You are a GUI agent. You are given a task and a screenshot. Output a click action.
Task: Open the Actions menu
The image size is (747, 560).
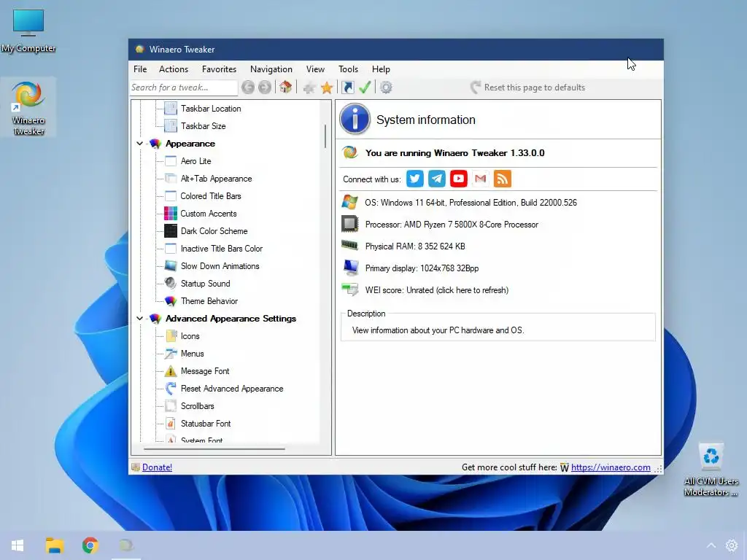pos(174,69)
